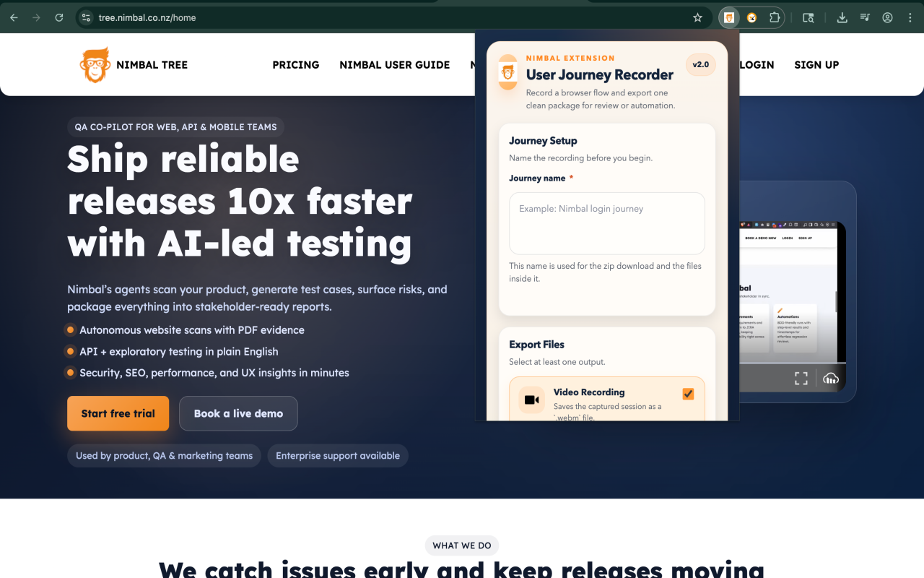The width and height of the screenshot is (924, 578).
Task: Click "Select at least one output." text
Action: click(557, 362)
